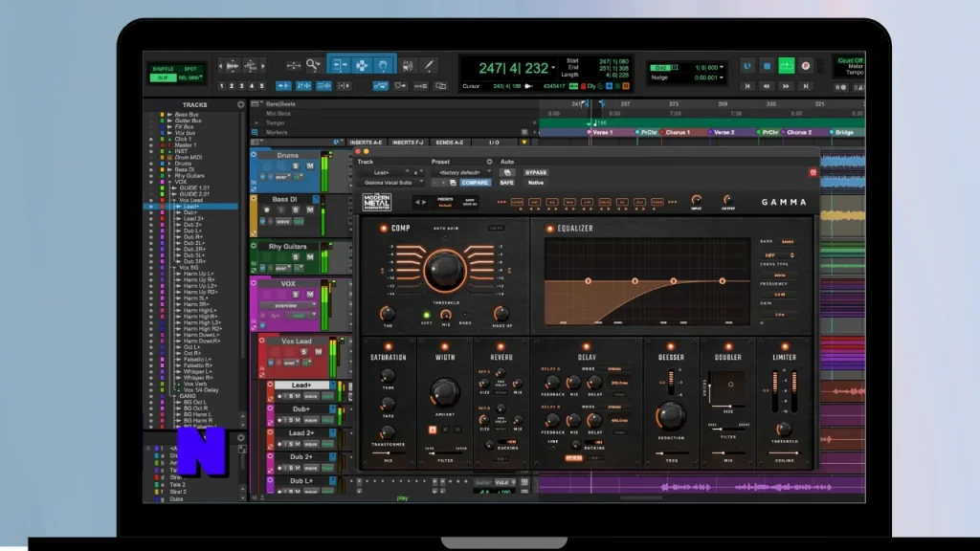Open the Lead+ track selector dropdown
This screenshot has width=980, height=551.
pyautogui.click(x=385, y=172)
